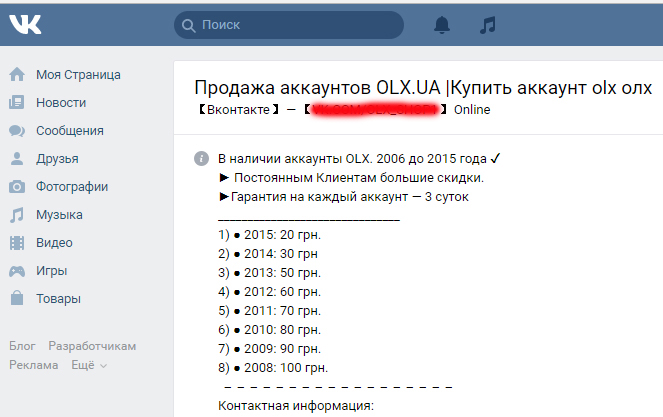Click price row 2012: 60 грн.

click(x=269, y=292)
